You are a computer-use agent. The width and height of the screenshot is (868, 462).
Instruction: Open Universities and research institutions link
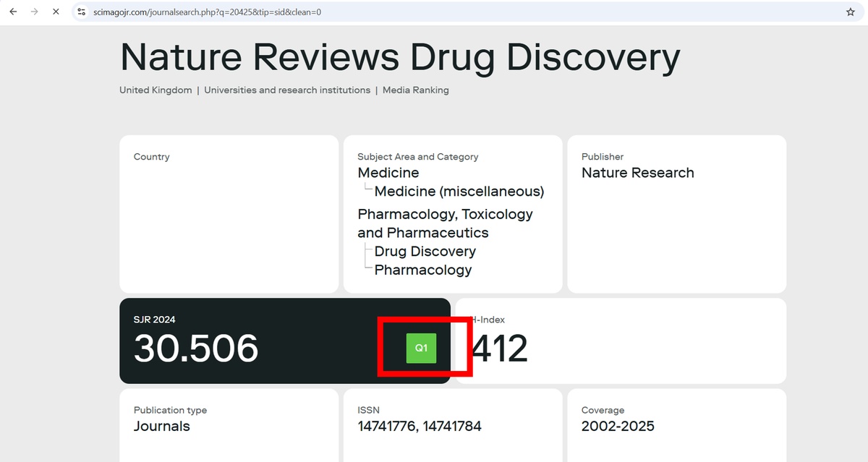[x=287, y=90]
